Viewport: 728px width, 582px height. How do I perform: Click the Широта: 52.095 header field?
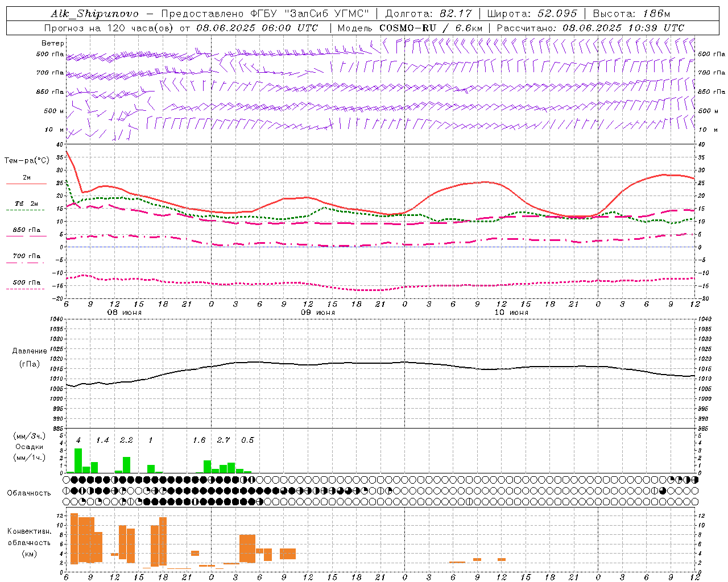pyautogui.click(x=532, y=14)
